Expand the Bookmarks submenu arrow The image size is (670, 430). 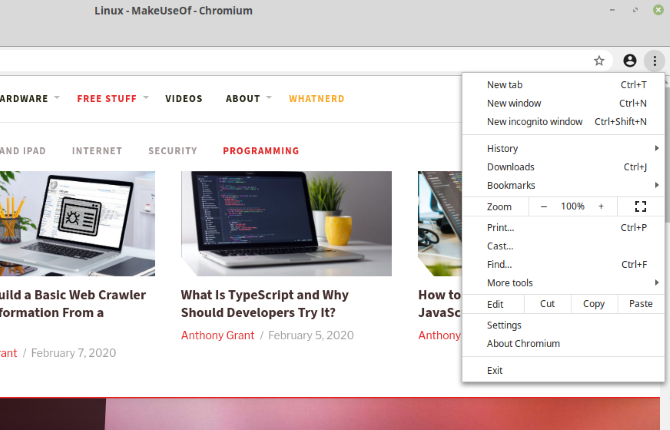[656, 185]
